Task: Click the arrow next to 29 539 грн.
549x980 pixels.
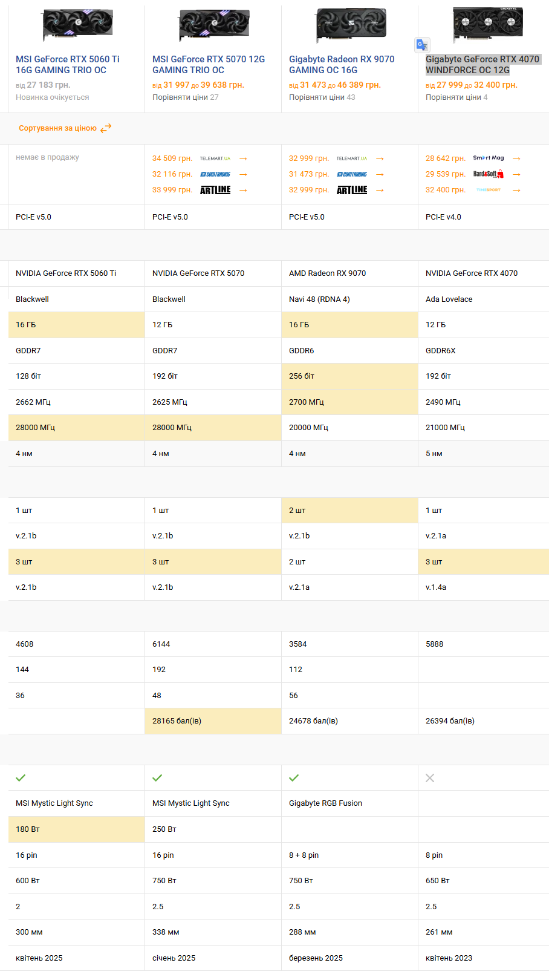Action: click(x=516, y=174)
